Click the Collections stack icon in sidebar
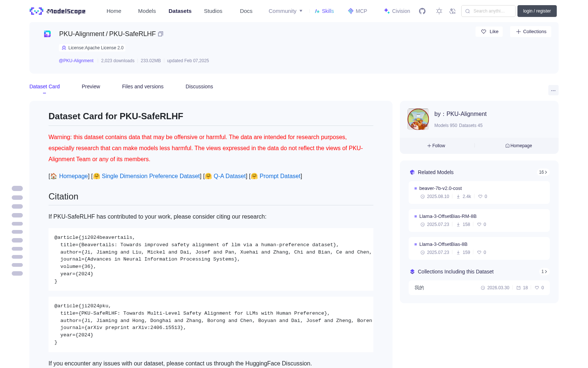The height and width of the screenshot is (368, 588). click(412, 272)
